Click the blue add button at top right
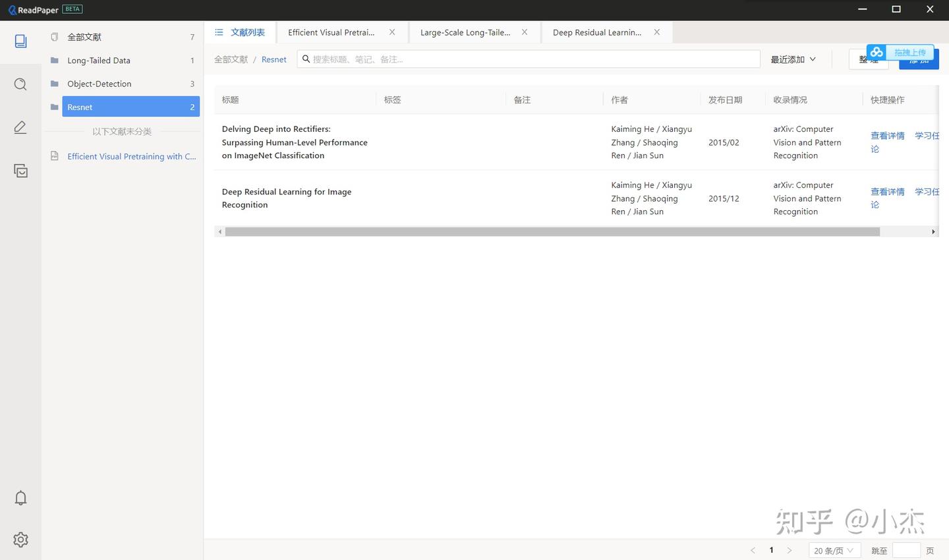Viewport: 949px width, 560px height. click(919, 61)
